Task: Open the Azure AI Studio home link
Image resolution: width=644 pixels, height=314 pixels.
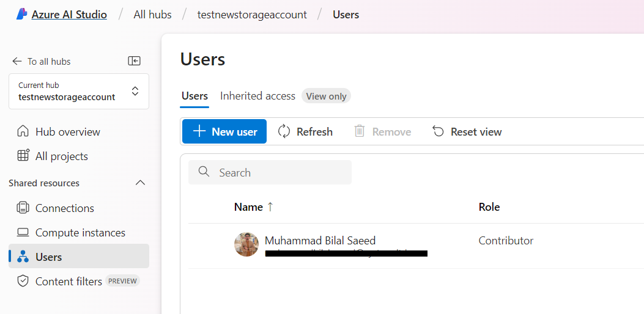Action: pos(69,15)
